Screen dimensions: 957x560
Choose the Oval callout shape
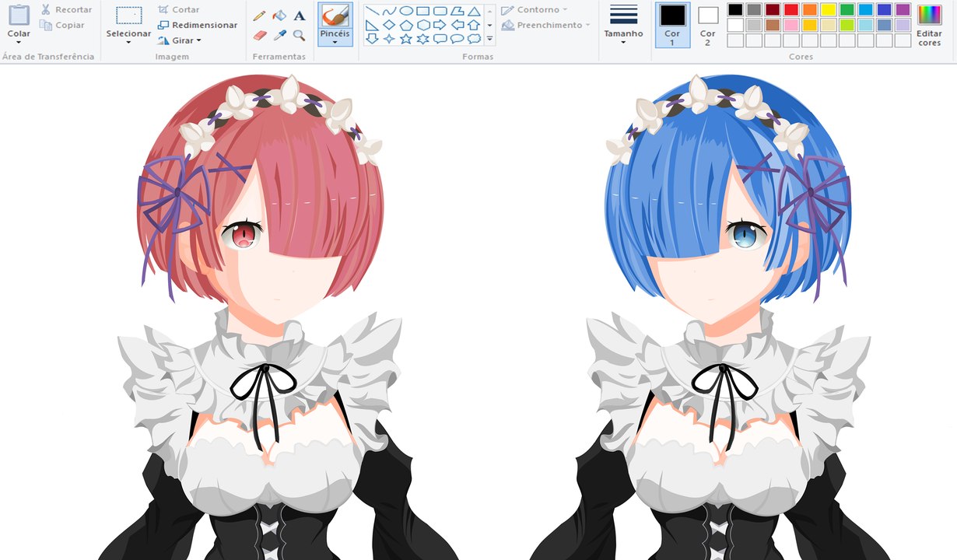click(x=457, y=39)
